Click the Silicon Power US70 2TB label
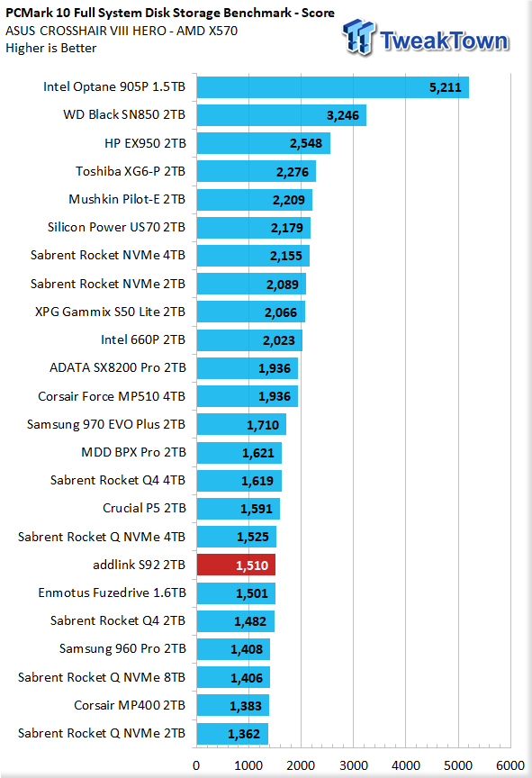This screenshot has height=778, width=532. click(116, 227)
